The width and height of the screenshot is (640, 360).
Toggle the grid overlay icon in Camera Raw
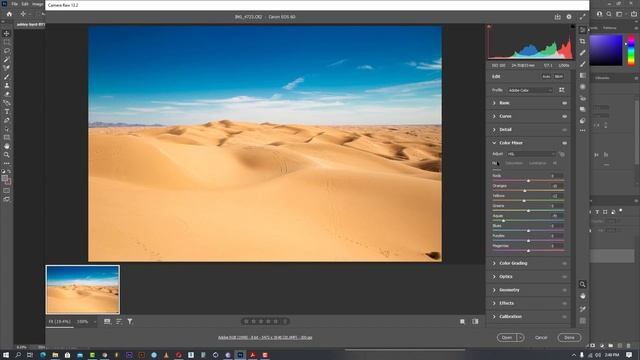pos(582,321)
